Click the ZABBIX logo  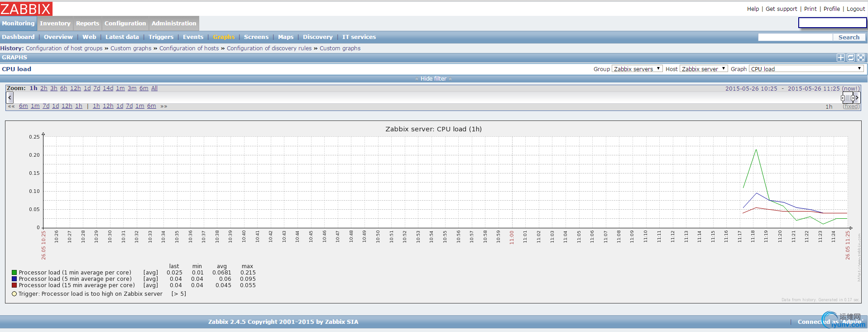26,9
